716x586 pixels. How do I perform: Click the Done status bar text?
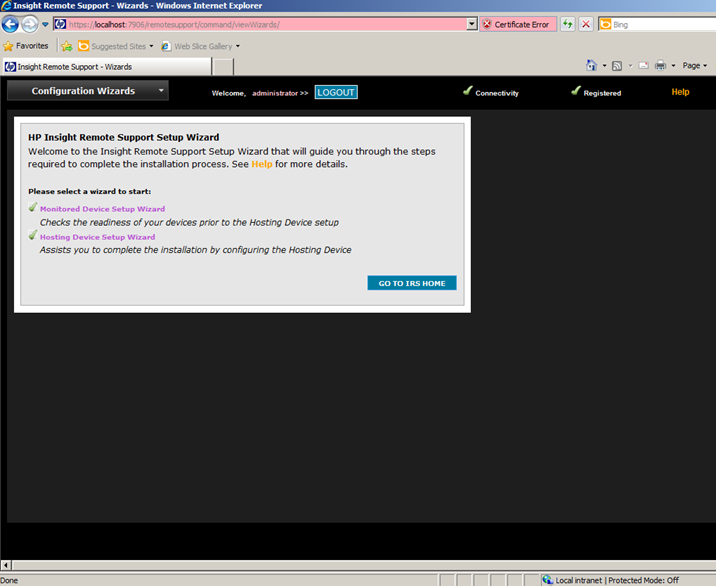click(9, 581)
